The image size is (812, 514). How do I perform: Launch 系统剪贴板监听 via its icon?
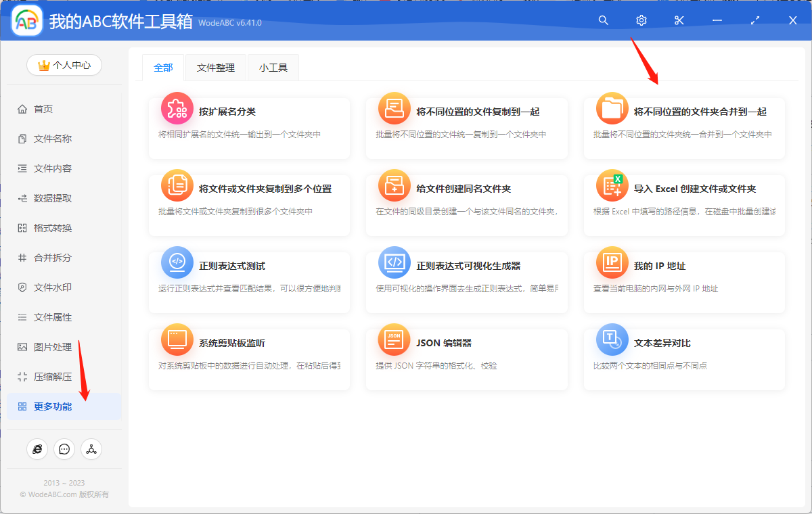[x=177, y=340]
